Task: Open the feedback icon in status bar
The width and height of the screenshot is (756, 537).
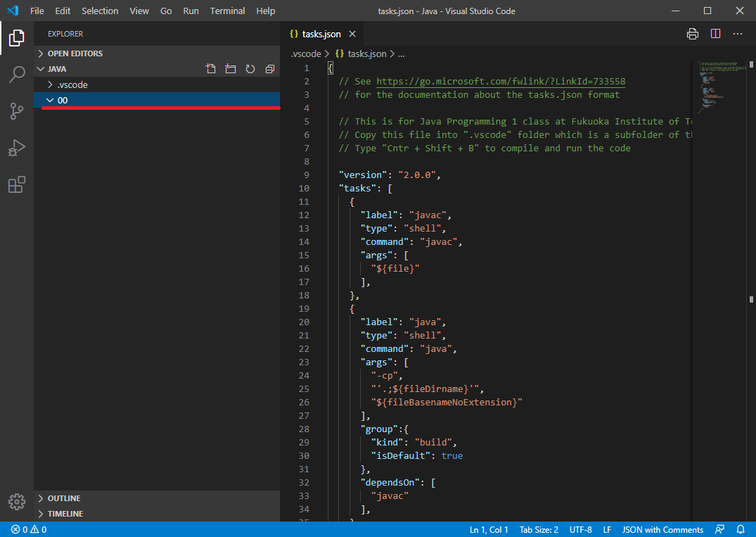Action: (x=719, y=529)
